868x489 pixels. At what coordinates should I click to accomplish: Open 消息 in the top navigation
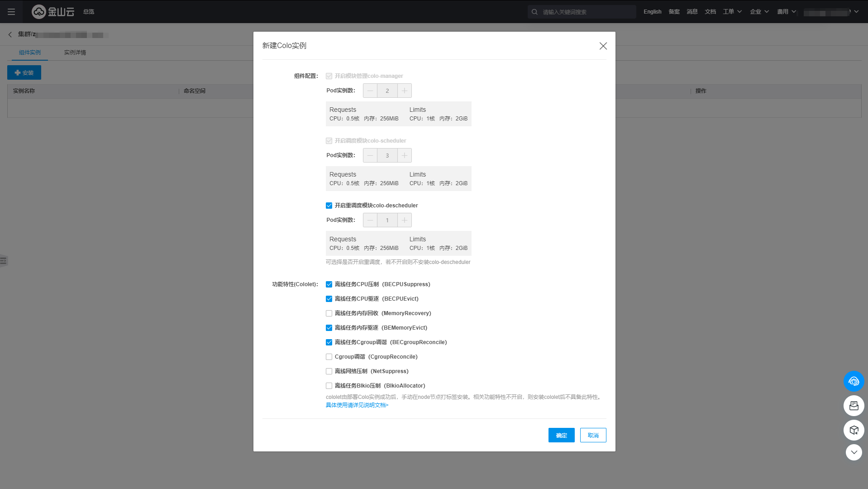tap(692, 12)
